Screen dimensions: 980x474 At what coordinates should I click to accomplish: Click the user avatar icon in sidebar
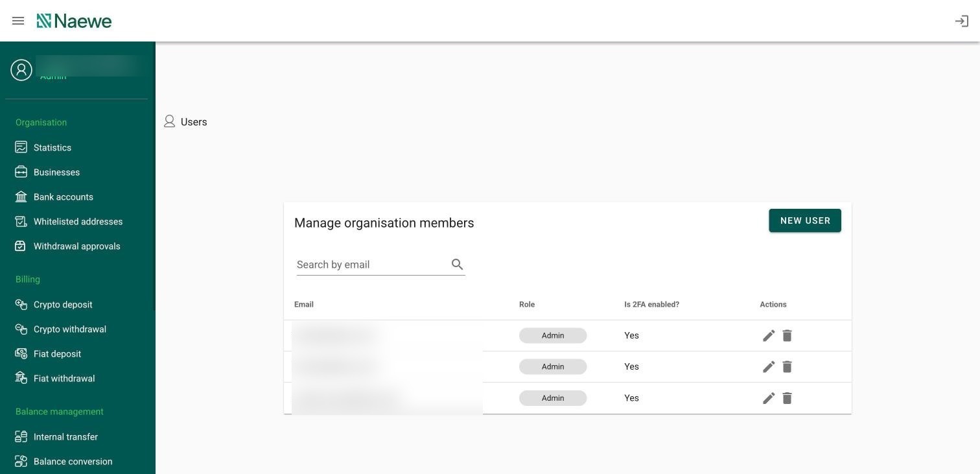click(21, 70)
